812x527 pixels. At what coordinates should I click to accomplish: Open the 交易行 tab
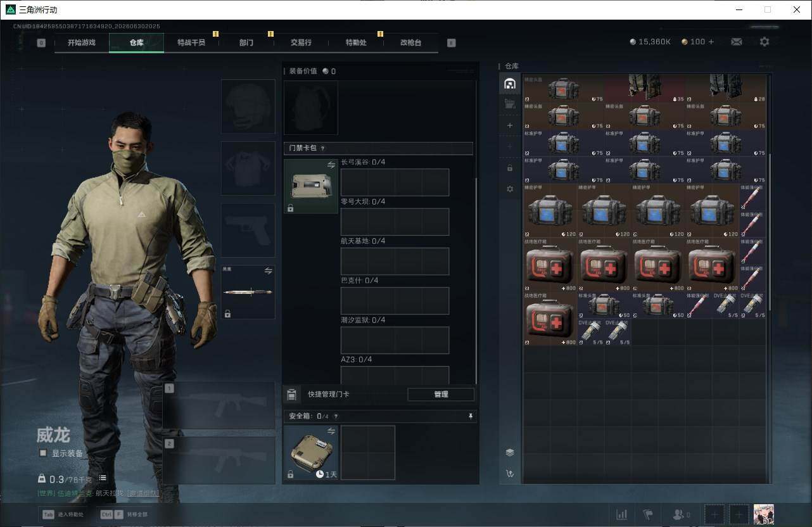301,43
